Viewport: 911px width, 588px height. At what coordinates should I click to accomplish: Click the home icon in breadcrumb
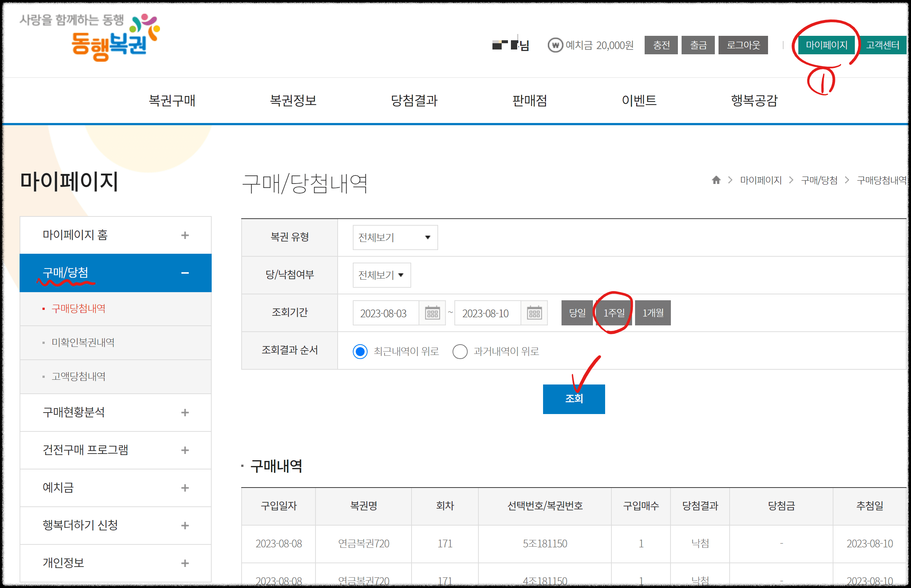[x=716, y=180]
